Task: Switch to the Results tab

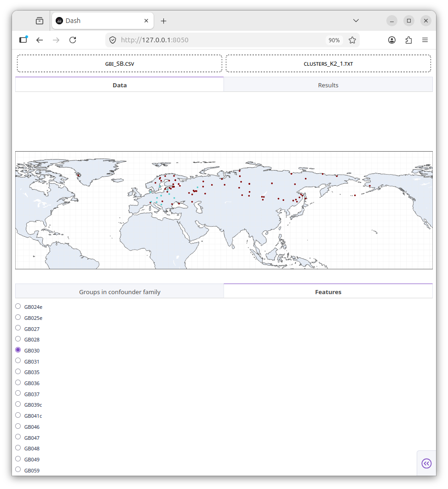Action: (x=328, y=85)
